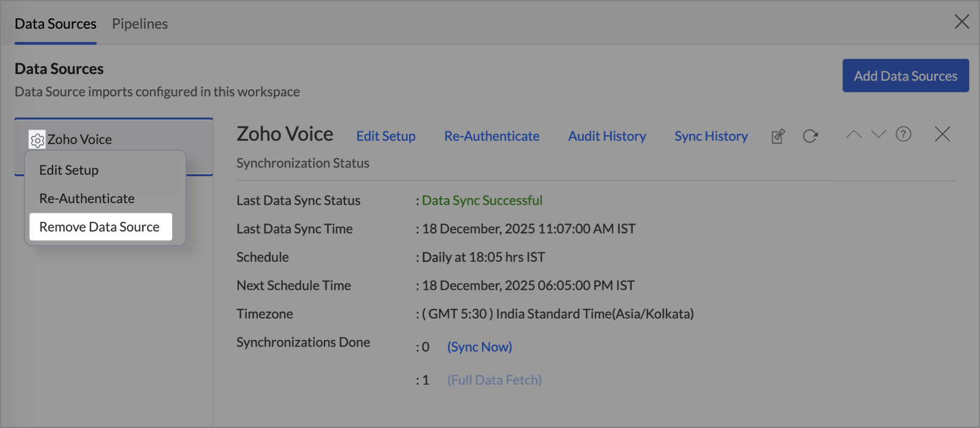Click the Re-Authenticate link in header
This screenshot has width=980, height=428.
pyautogui.click(x=491, y=136)
